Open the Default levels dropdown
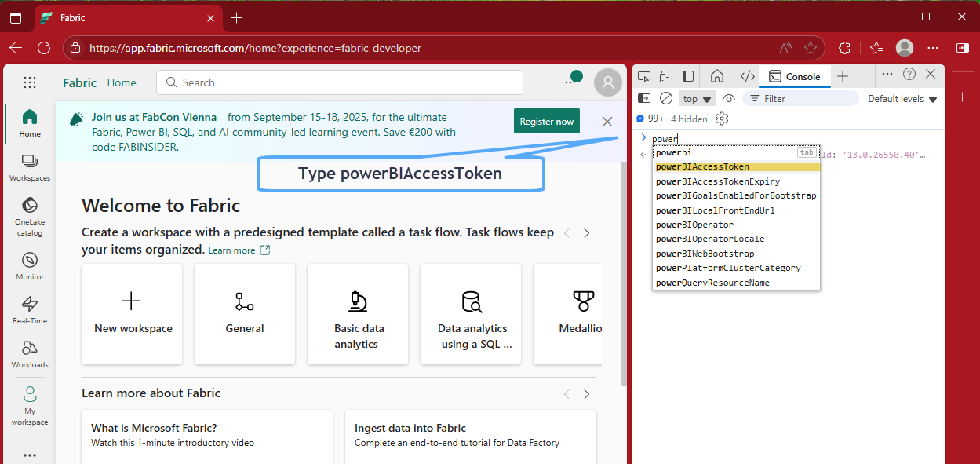980x464 pixels. (x=902, y=99)
